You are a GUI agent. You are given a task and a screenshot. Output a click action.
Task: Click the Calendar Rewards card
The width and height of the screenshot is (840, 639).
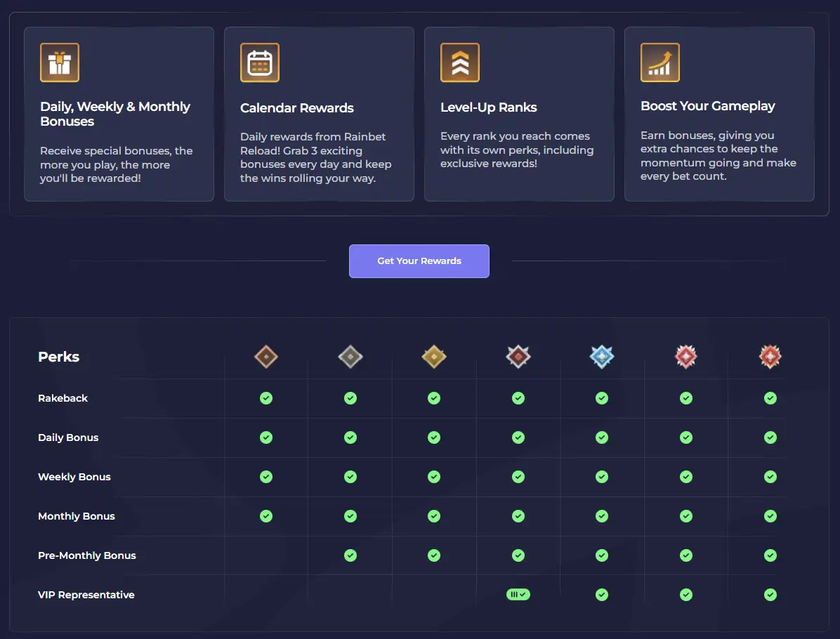coord(319,114)
